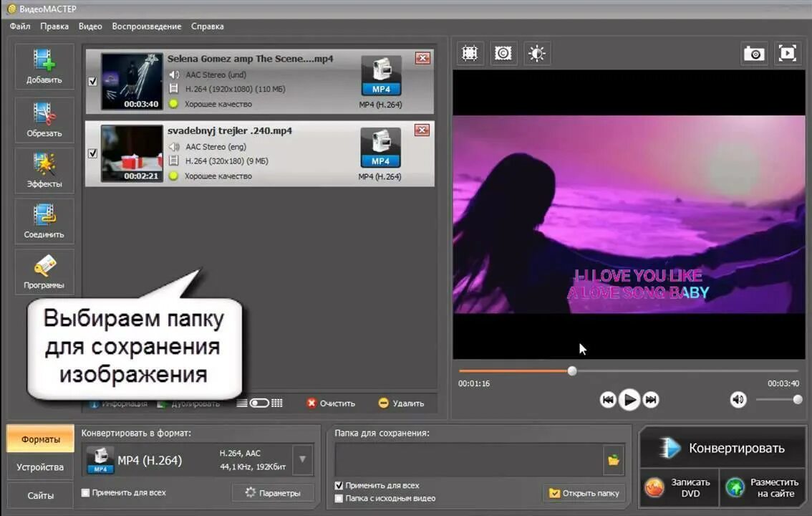Image resolution: width=812 pixels, height=516 pixels.
Task: Click the save folder path field
Action: [x=470, y=460]
